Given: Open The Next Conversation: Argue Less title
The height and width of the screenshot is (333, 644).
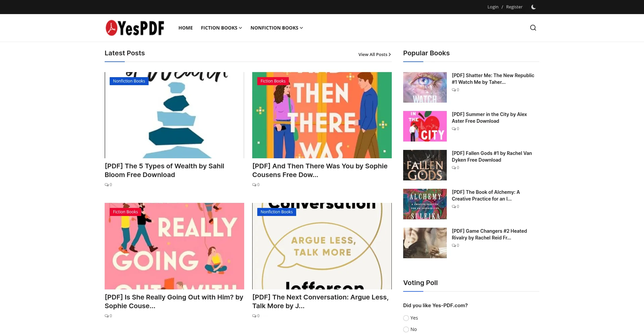Looking at the screenshot, I should [x=320, y=301].
